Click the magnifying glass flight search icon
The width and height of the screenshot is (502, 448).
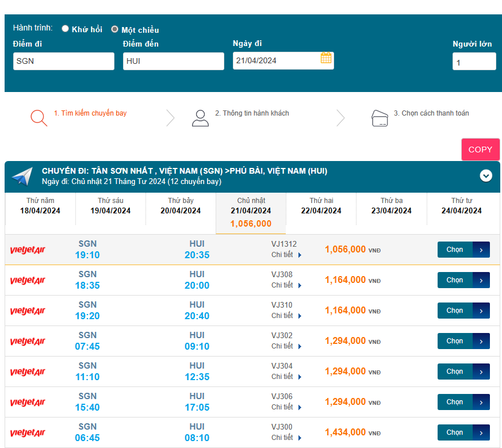[39, 117]
